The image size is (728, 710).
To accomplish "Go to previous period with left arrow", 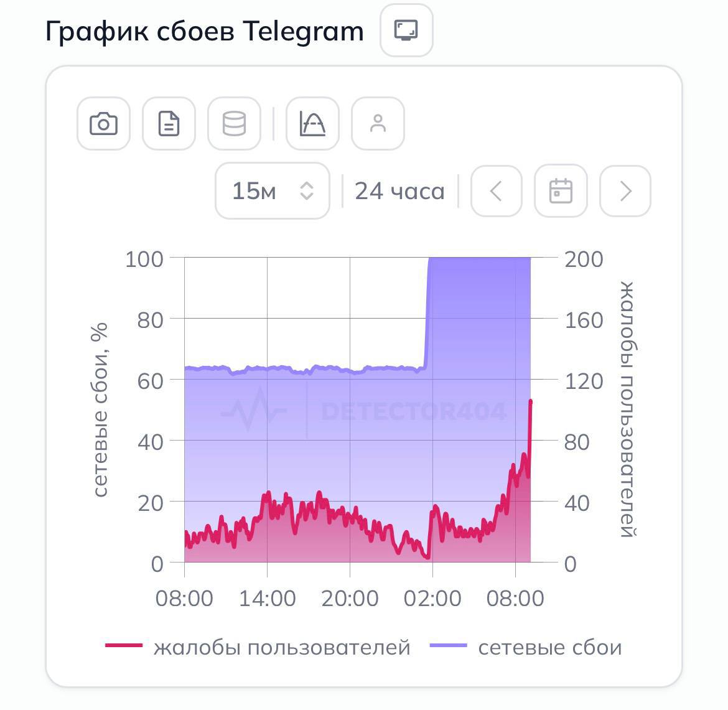I will [497, 191].
